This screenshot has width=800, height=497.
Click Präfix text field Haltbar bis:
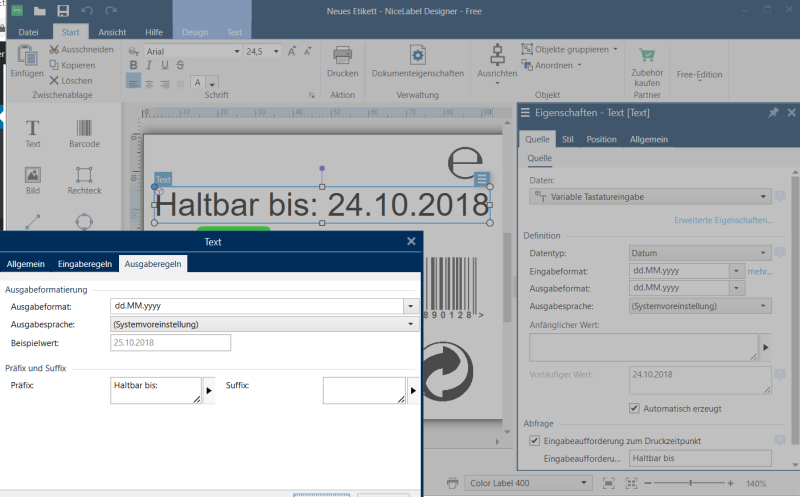(156, 390)
